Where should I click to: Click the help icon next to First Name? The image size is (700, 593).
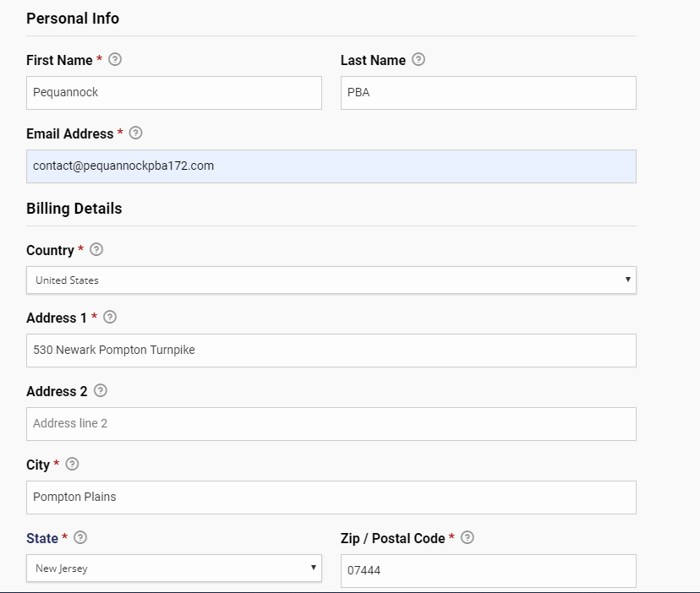tap(115, 60)
